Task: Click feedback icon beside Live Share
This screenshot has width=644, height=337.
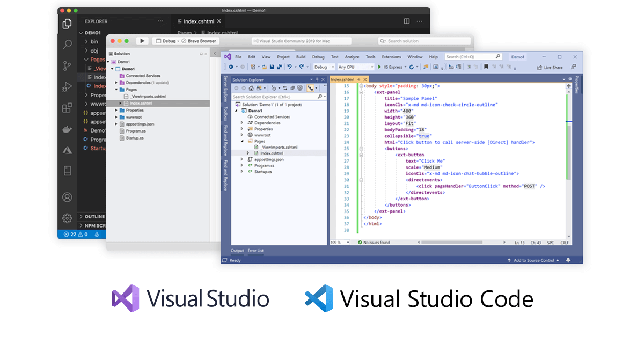Action: point(574,67)
